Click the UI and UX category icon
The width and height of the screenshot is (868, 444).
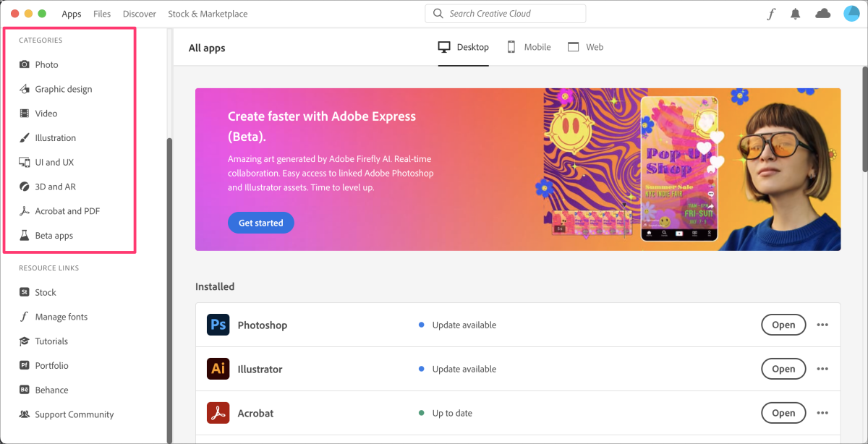(x=25, y=162)
